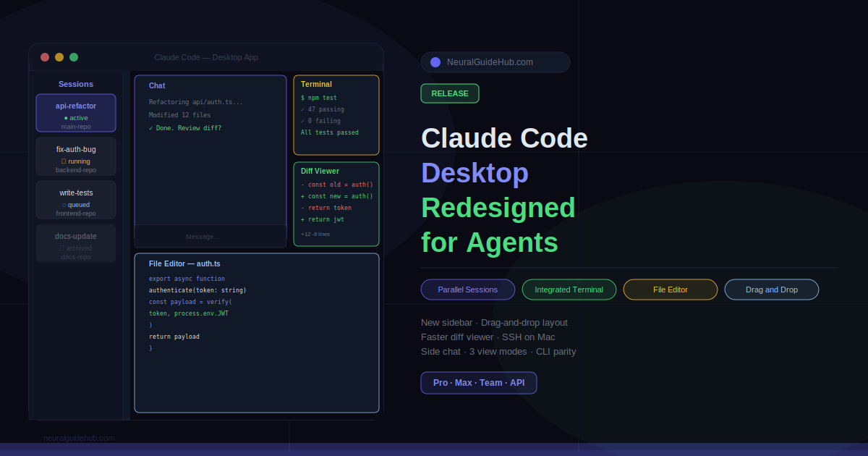Click the yellow minimize window dot
Screen dimensions: 868x456
(59, 57)
